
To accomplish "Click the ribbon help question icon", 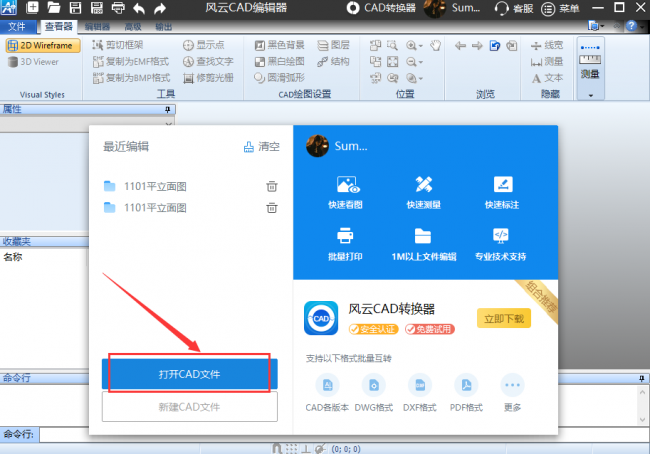I will coord(631,26).
